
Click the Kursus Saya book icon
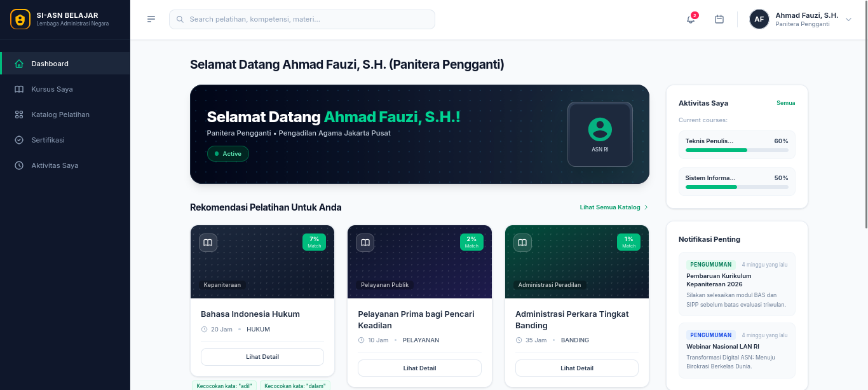19,89
